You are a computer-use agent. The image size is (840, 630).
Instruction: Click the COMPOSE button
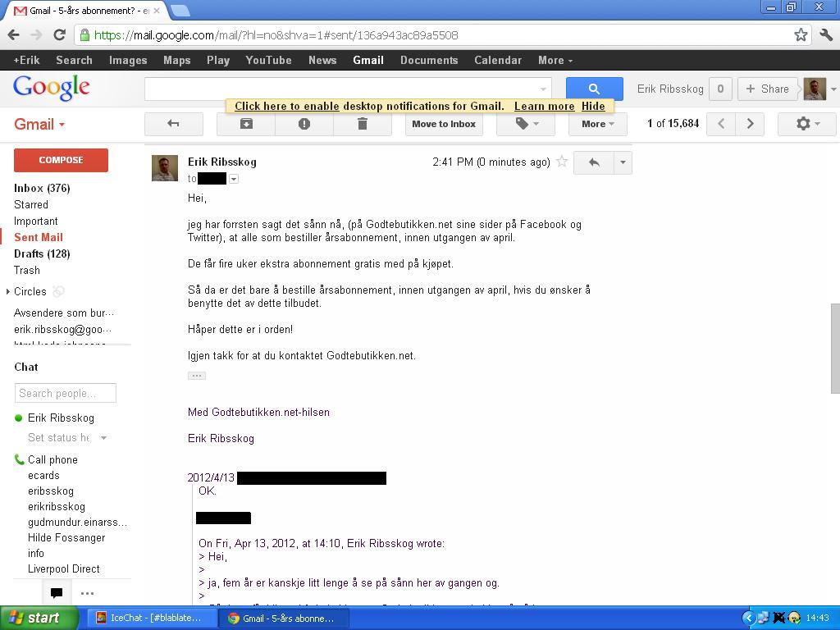pyautogui.click(x=61, y=160)
